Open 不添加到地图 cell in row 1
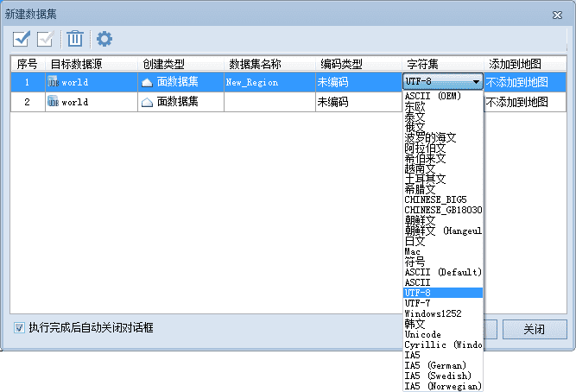 pyautogui.click(x=525, y=82)
